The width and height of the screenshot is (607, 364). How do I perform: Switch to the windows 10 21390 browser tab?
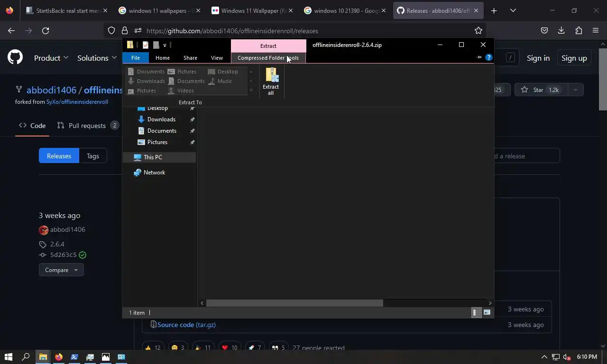tap(346, 10)
